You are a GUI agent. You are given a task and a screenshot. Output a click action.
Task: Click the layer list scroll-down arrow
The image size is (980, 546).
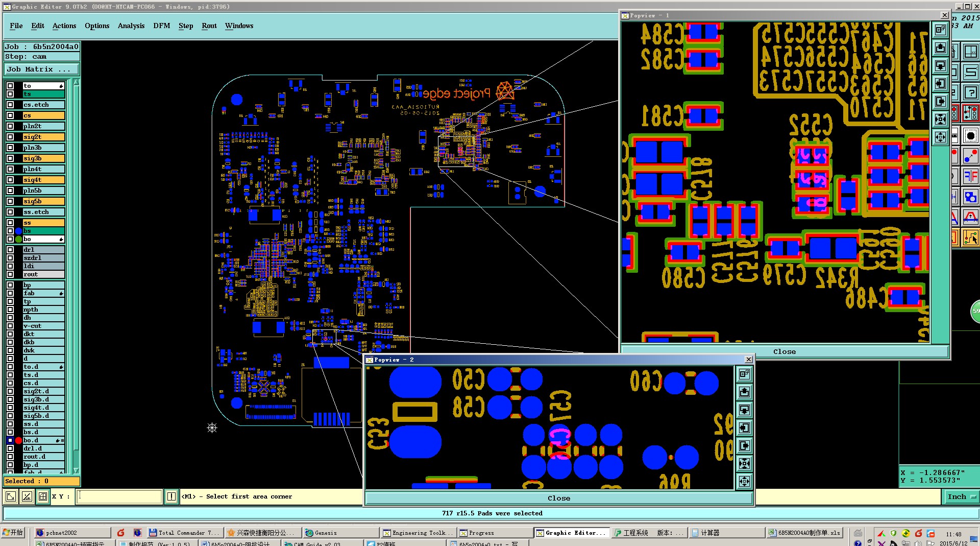(76, 470)
